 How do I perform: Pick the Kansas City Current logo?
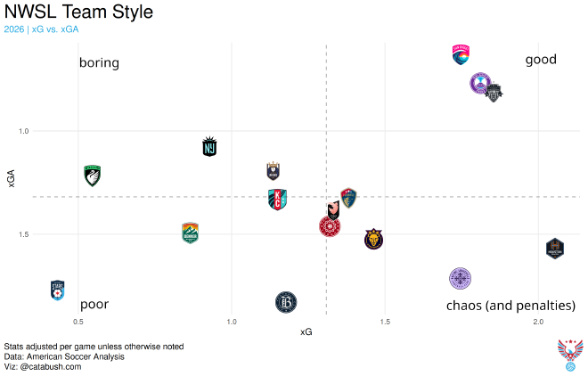tap(277, 200)
